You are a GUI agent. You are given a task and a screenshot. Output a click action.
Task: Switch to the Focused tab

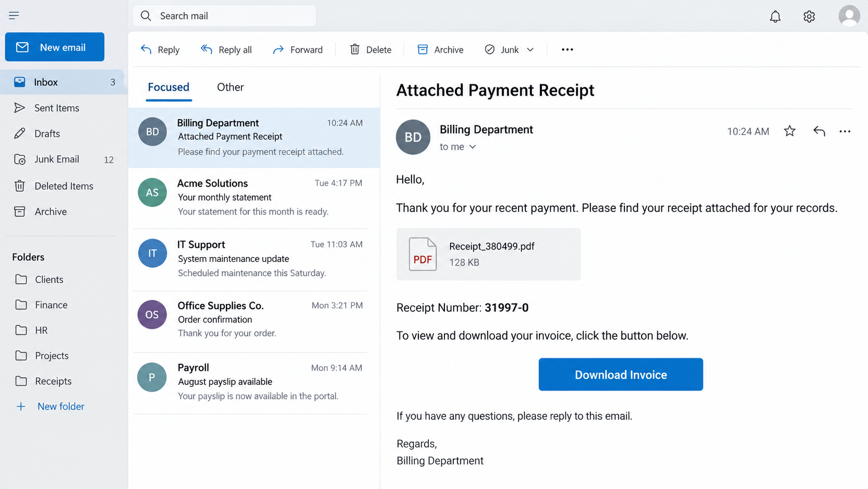169,87
